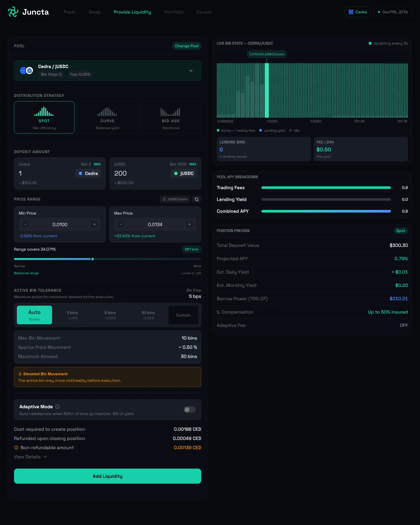Choose the CURVE Balanced yield strategy
The image size is (420, 525).
click(x=107, y=117)
